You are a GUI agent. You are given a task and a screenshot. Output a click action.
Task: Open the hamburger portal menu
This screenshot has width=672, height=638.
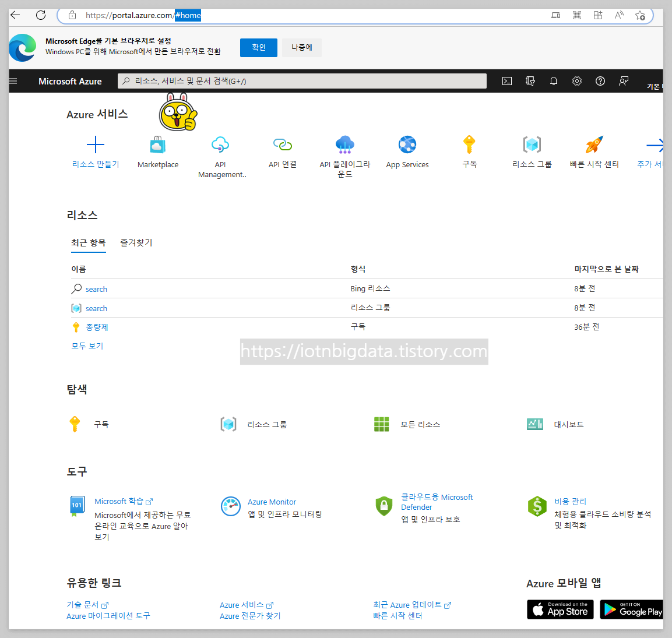13,81
